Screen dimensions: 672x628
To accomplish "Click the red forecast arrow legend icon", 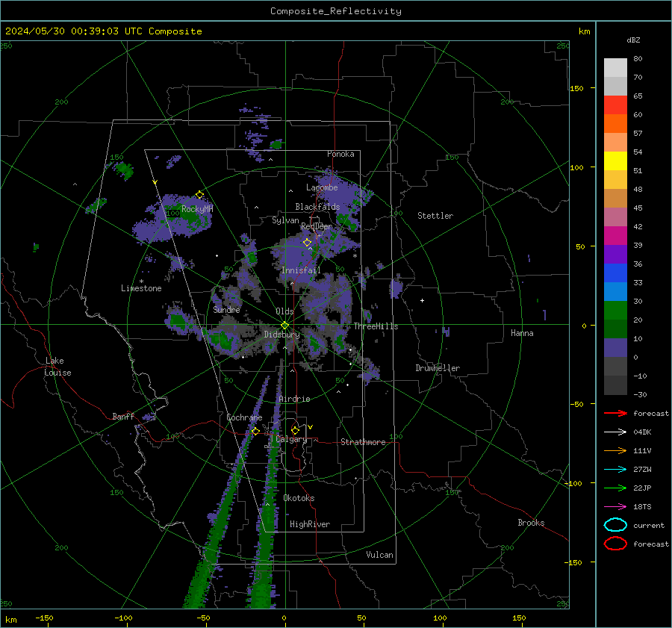I will coord(615,413).
